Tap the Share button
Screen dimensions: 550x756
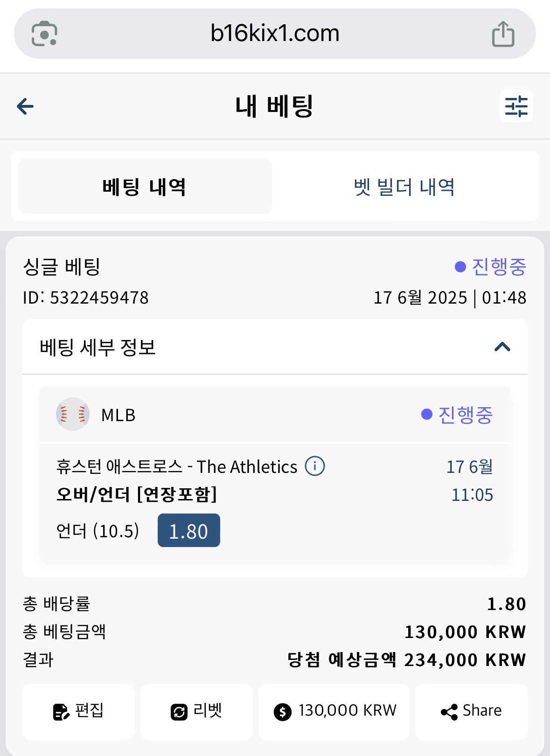tap(471, 712)
